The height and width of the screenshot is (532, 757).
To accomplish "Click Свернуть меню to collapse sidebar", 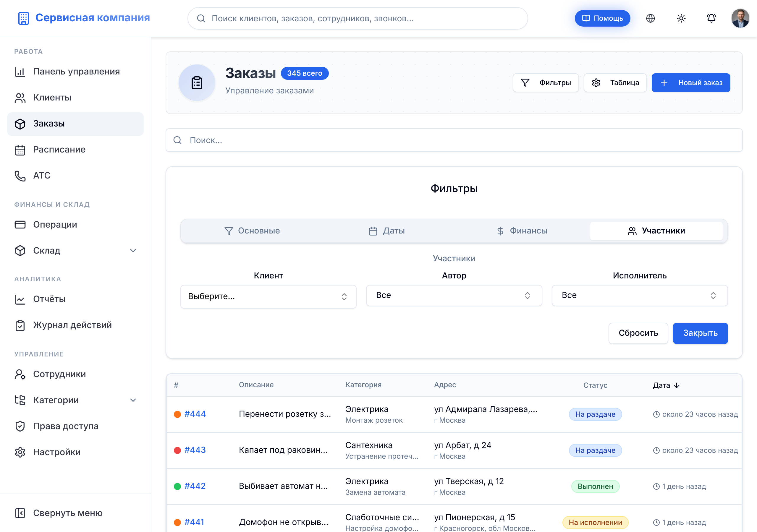I will tap(75, 513).
